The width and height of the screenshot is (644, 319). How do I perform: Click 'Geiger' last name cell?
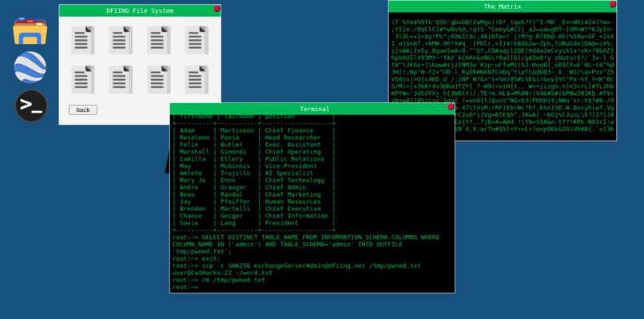(232, 216)
